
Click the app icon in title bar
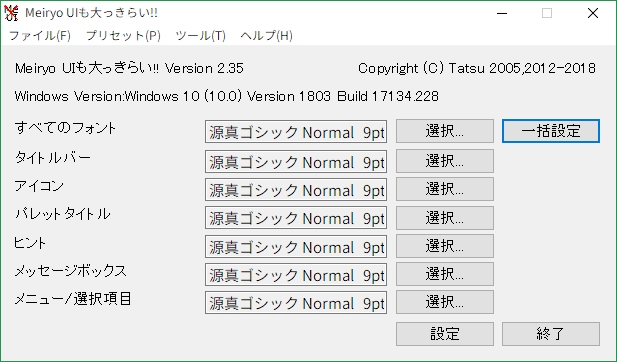point(11,13)
